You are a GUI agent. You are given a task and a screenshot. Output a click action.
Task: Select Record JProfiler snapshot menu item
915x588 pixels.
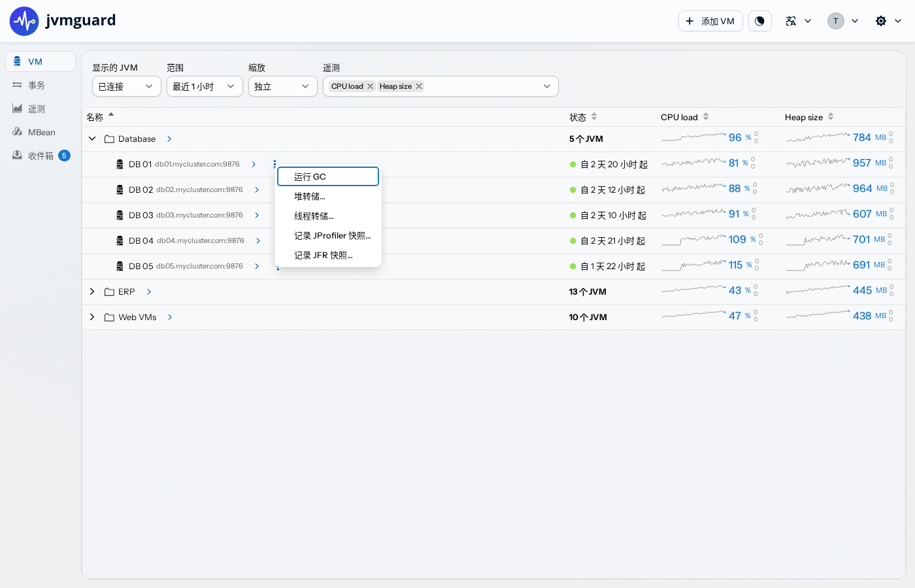click(x=328, y=235)
